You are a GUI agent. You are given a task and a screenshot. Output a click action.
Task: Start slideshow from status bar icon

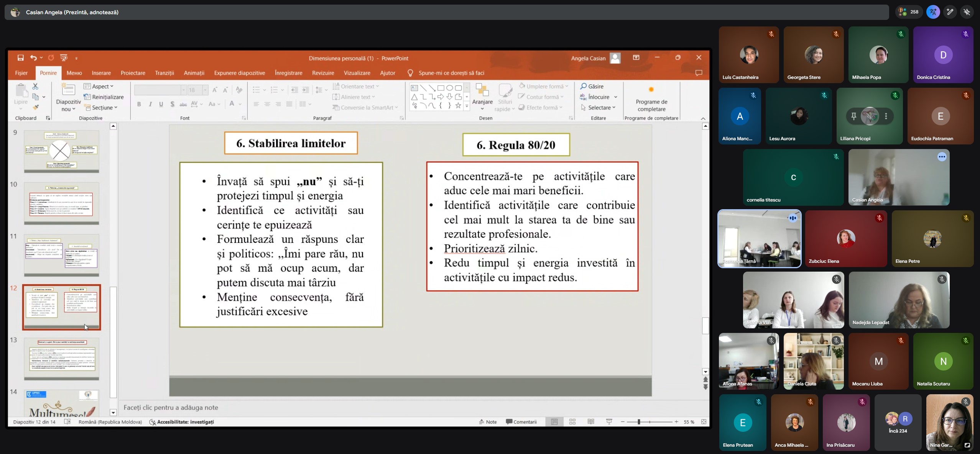tap(609, 422)
